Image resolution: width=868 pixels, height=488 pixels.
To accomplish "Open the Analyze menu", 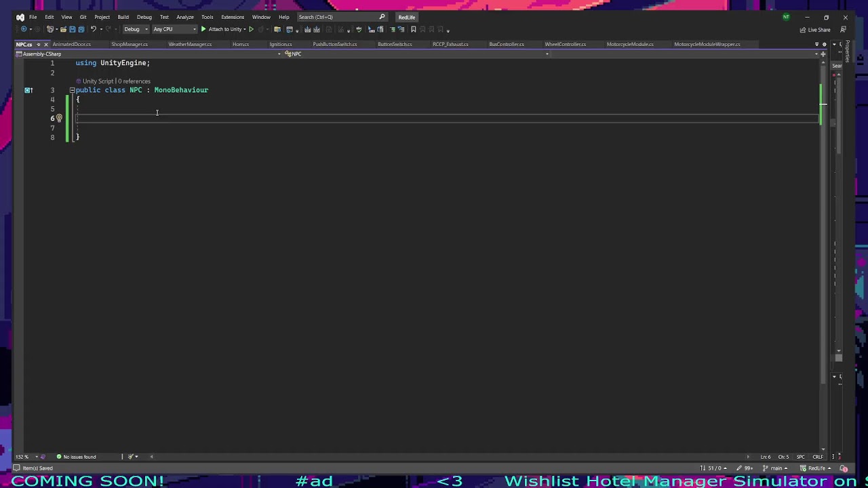I will 185,17.
